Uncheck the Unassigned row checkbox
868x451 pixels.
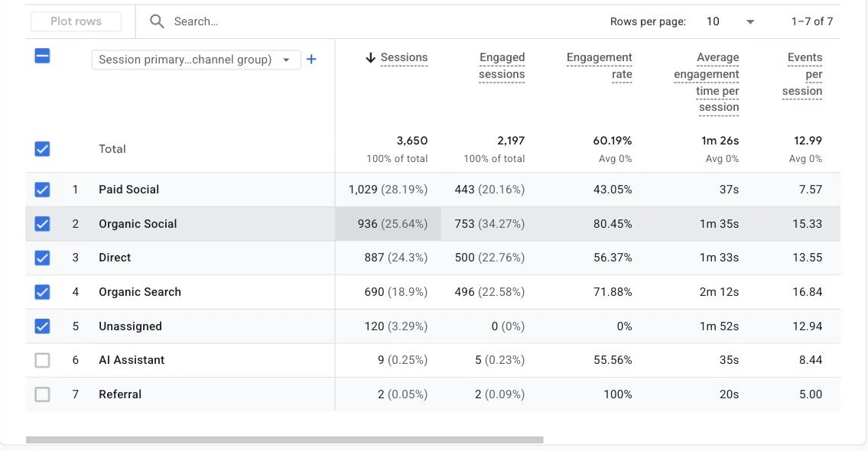coord(42,326)
